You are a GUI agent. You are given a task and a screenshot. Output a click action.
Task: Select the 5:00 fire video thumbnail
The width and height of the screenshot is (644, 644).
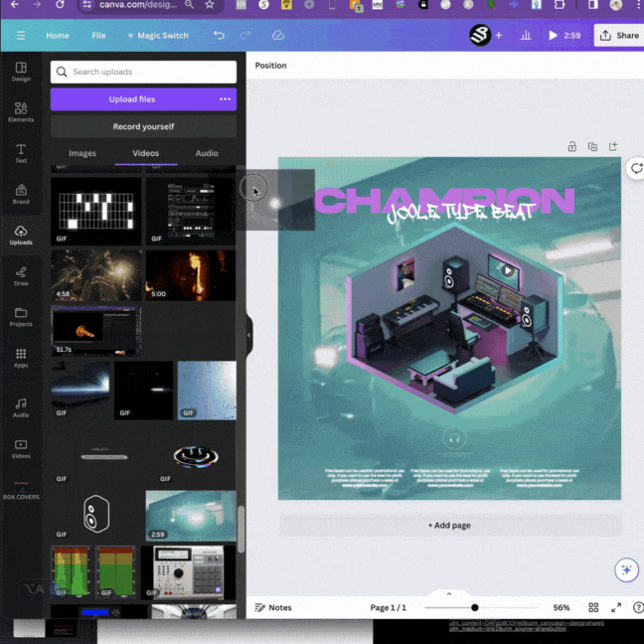click(x=191, y=275)
